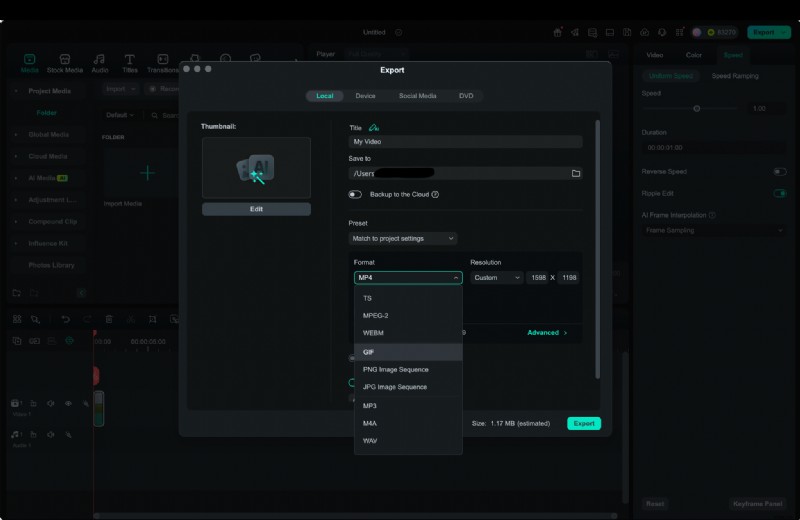Click the My Video title input field

[x=465, y=142]
